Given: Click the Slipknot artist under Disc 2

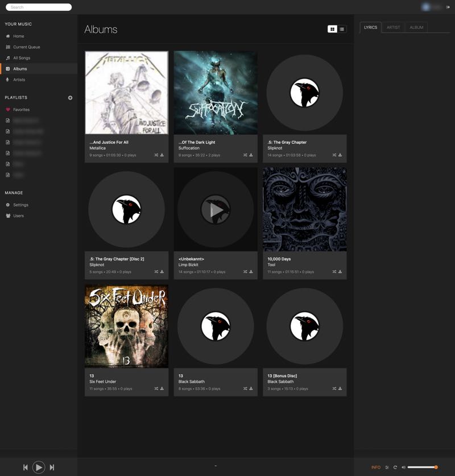Looking at the screenshot, I should (x=97, y=264).
